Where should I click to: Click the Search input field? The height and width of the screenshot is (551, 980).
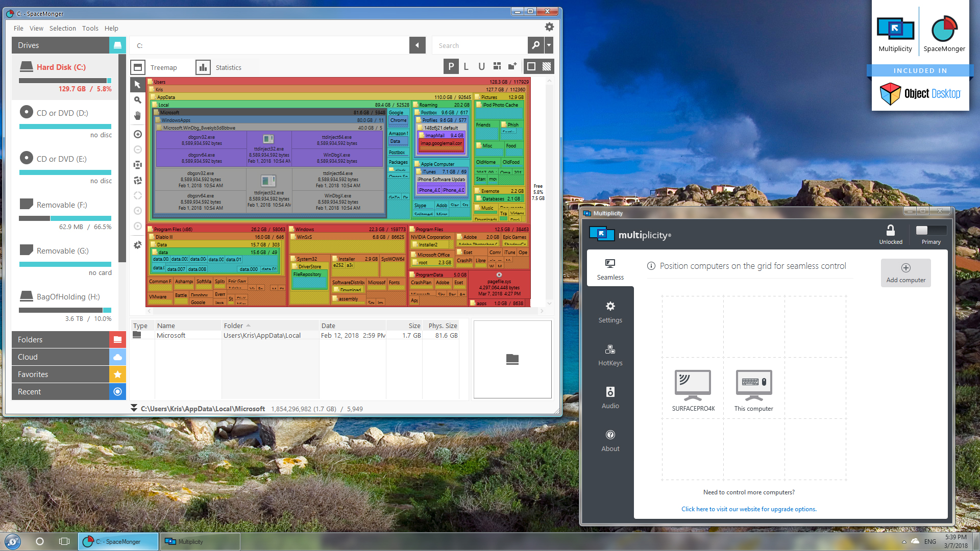tap(480, 45)
